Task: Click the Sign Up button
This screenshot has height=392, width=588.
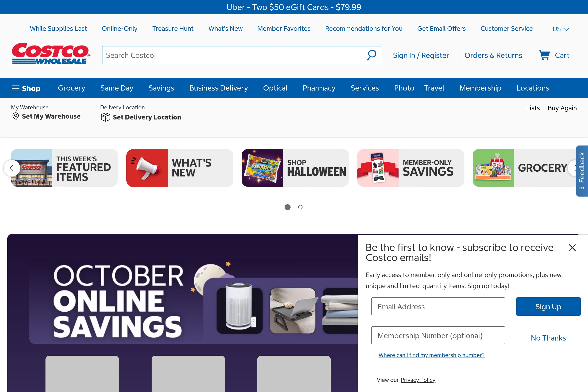Action: pyautogui.click(x=548, y=307)
